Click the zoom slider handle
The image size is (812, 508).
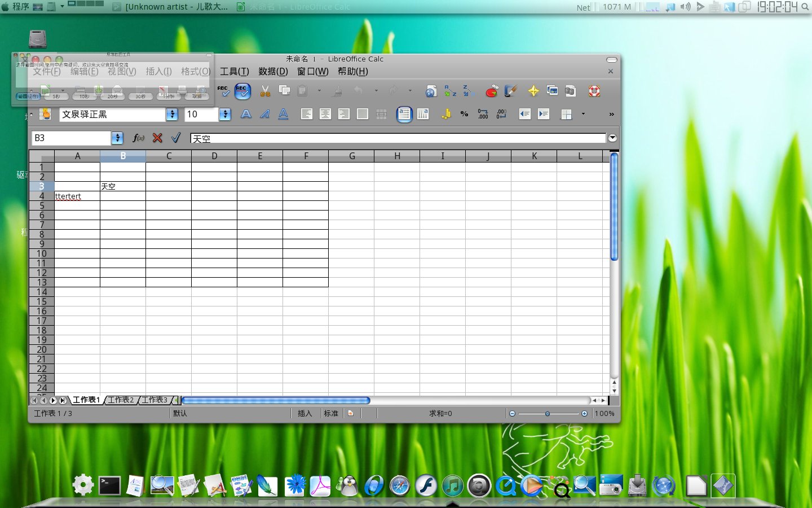coord(547,414)
